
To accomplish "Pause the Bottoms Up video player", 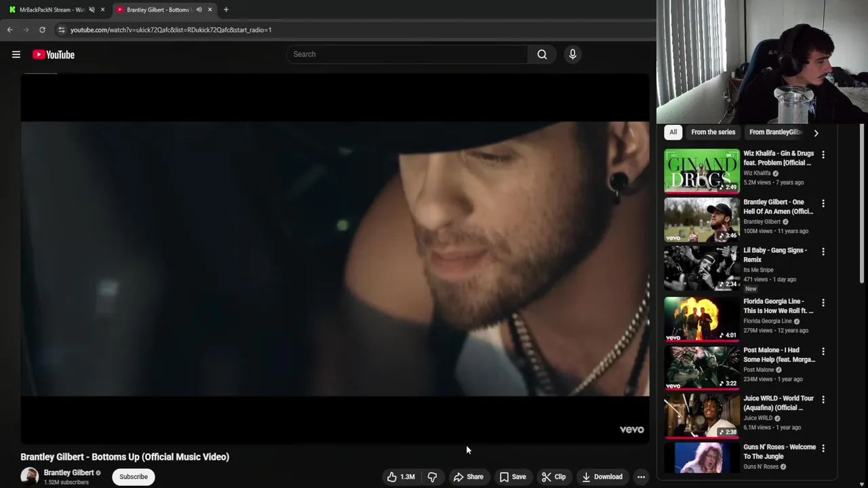I will click(x=335, y=258).
